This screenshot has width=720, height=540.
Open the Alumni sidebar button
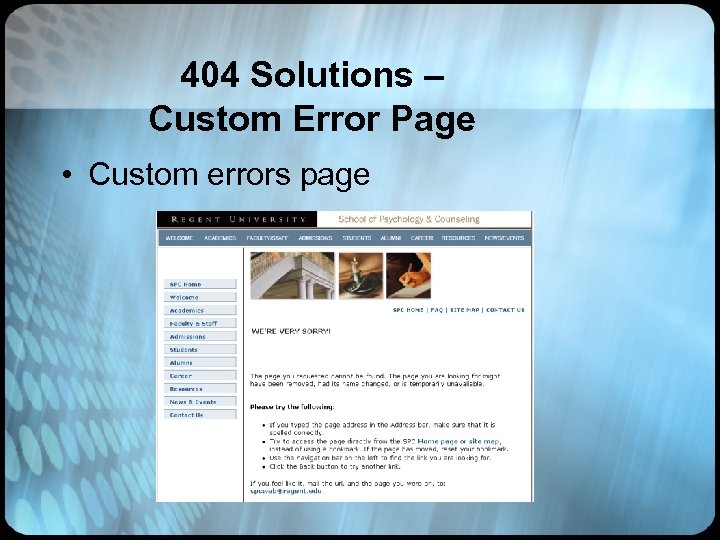(x=200, y=363)
